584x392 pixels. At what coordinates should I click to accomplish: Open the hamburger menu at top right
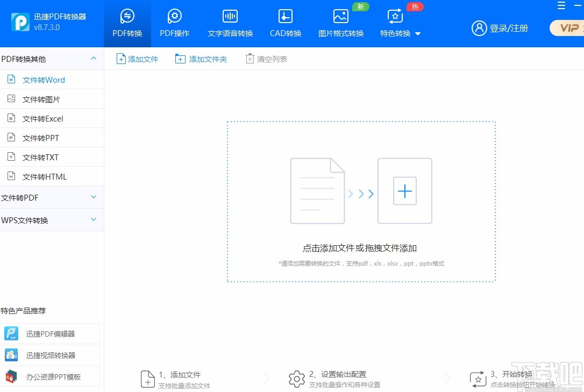[x=561, y=5]
